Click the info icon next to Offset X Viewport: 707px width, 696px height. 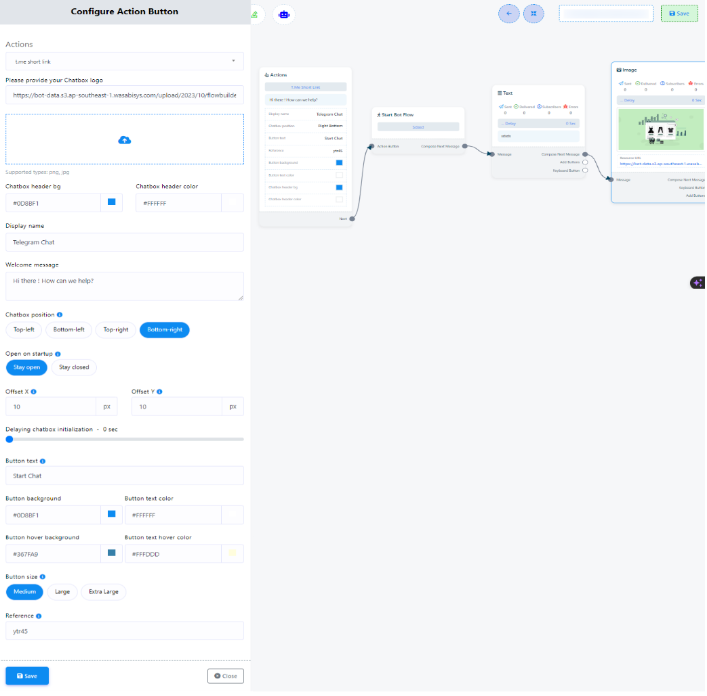pos(33,391)
